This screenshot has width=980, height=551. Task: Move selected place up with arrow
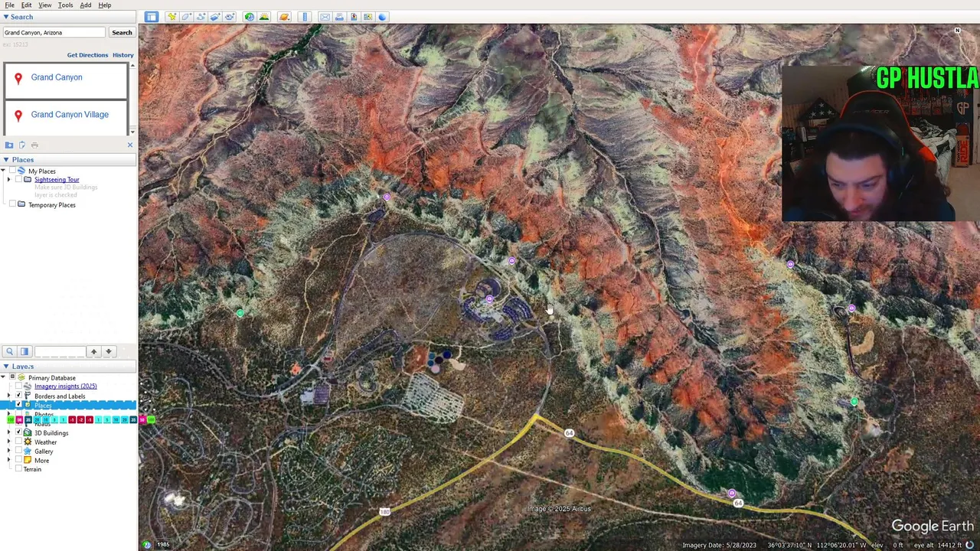pyautogui.click(x=94, y=351)
